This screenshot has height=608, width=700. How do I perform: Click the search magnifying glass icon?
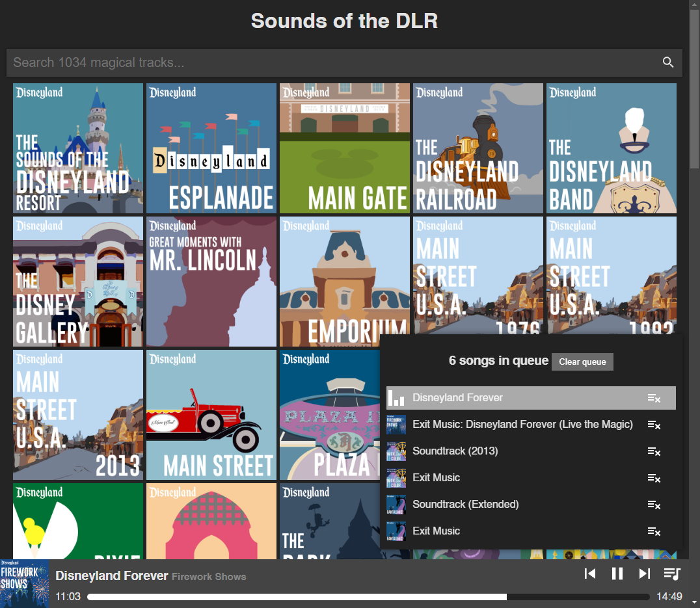[x=668, y=62]
